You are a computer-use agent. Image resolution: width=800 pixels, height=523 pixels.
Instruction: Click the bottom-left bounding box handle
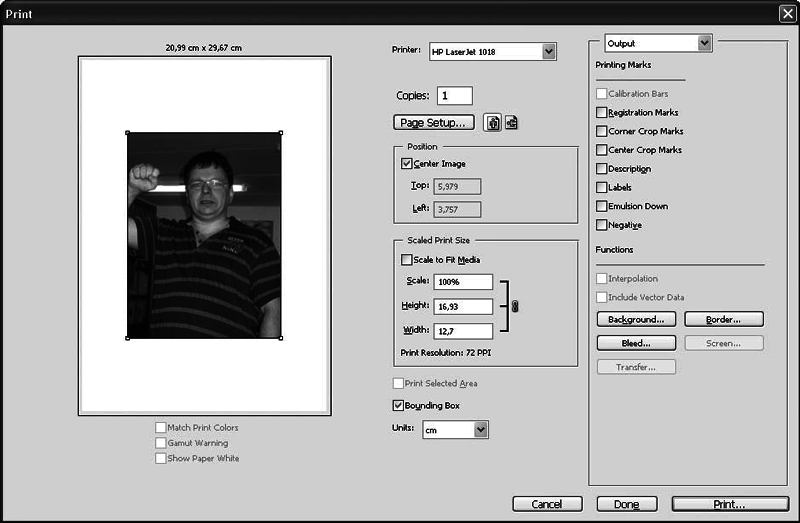click(x=128, y=338)
